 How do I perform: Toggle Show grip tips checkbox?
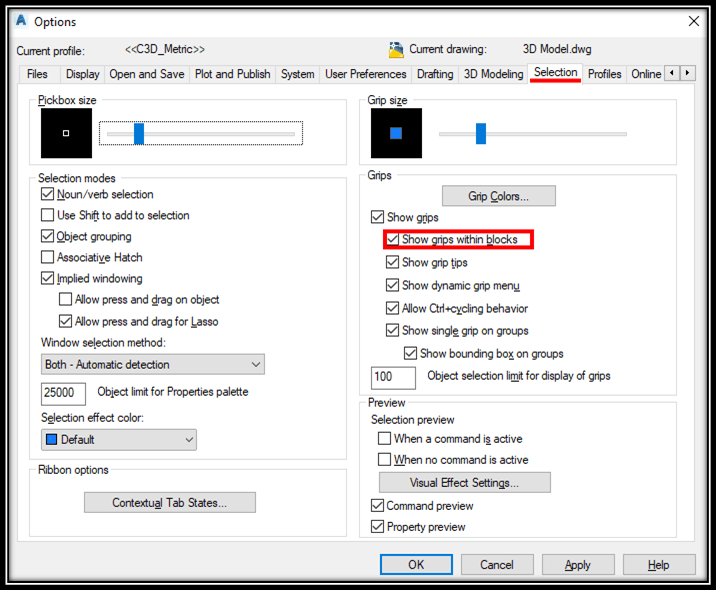tap(393, 262)
